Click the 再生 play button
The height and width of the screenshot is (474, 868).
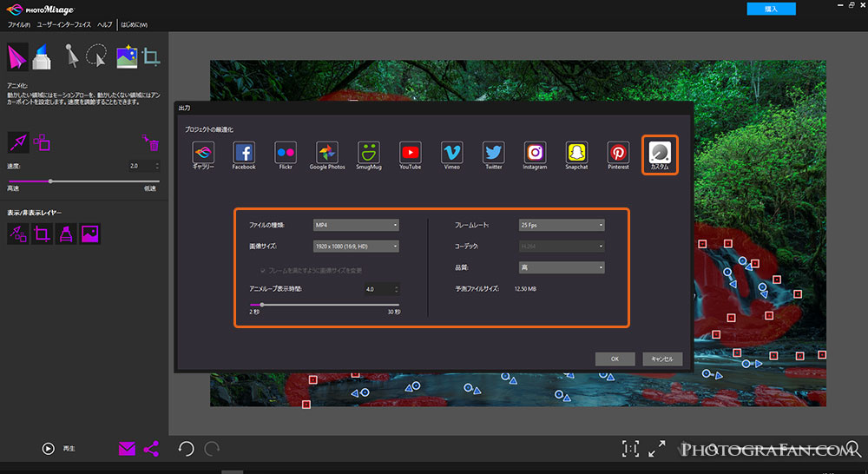pyautogui.click(x=49, y=449)
